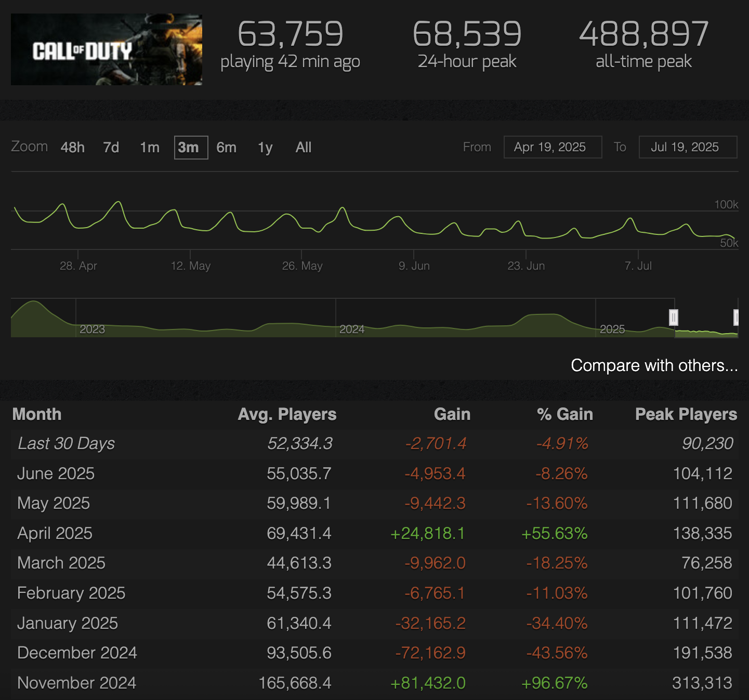The width and height of the screenshot is (749, 700).
Task: Click average players value 165,668.4
Action: tap(295, 683)
